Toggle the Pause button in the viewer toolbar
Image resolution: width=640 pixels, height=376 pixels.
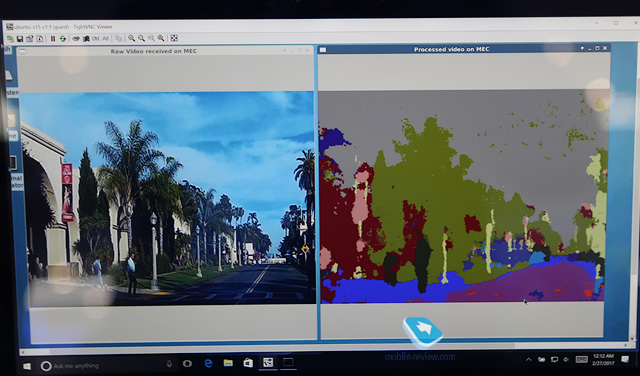[x=53, y=38]
